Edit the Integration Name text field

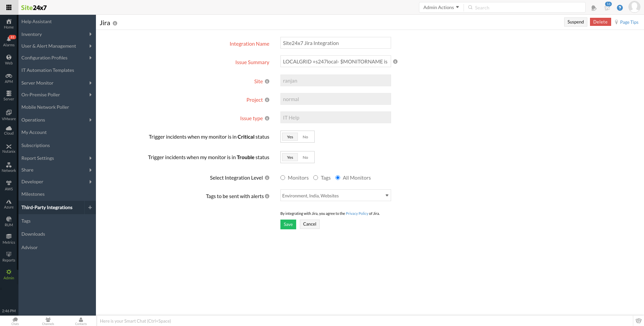(x=335, y=43)
